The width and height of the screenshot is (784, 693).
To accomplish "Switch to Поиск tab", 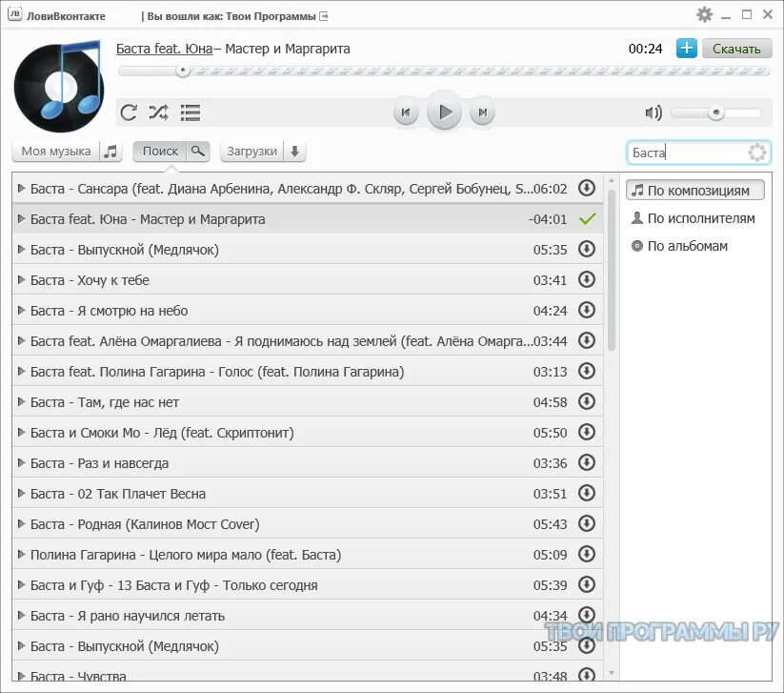I will 160,152.
